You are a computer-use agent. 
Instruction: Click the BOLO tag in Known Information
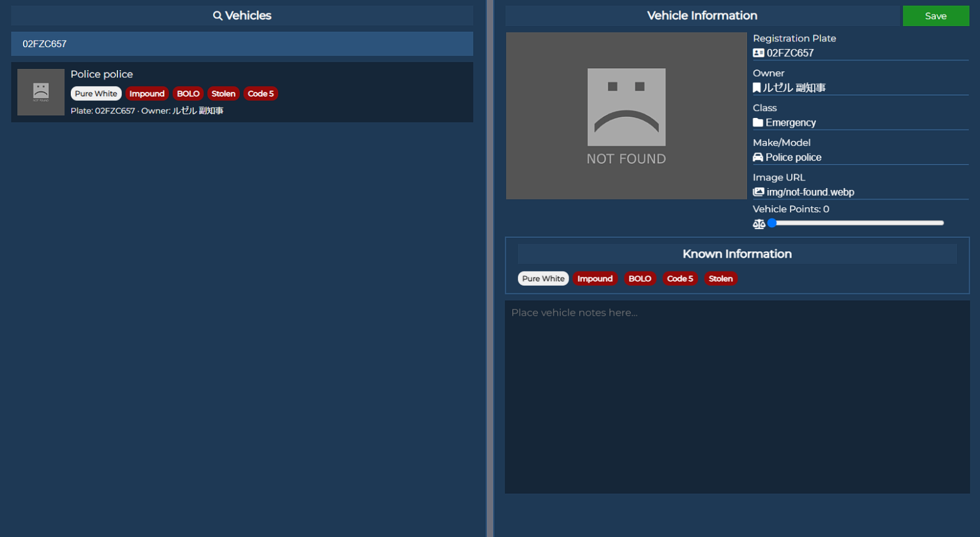click(639, 279)
